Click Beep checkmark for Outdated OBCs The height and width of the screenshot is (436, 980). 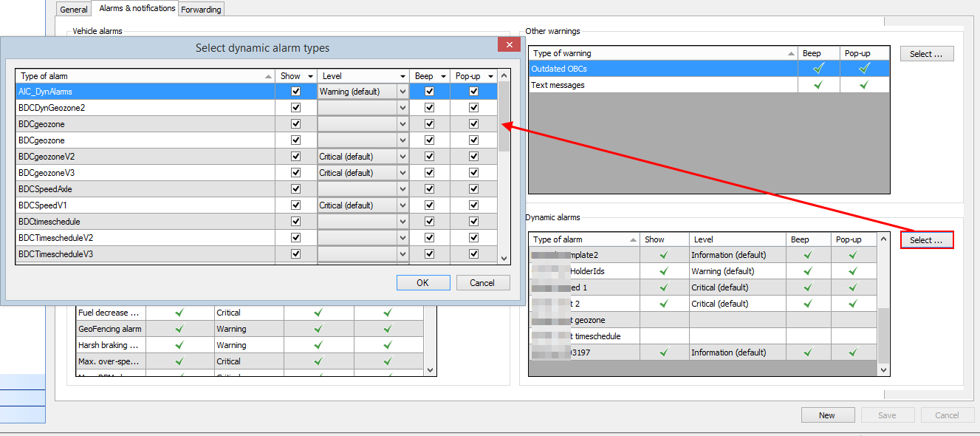tap(818, 69)
